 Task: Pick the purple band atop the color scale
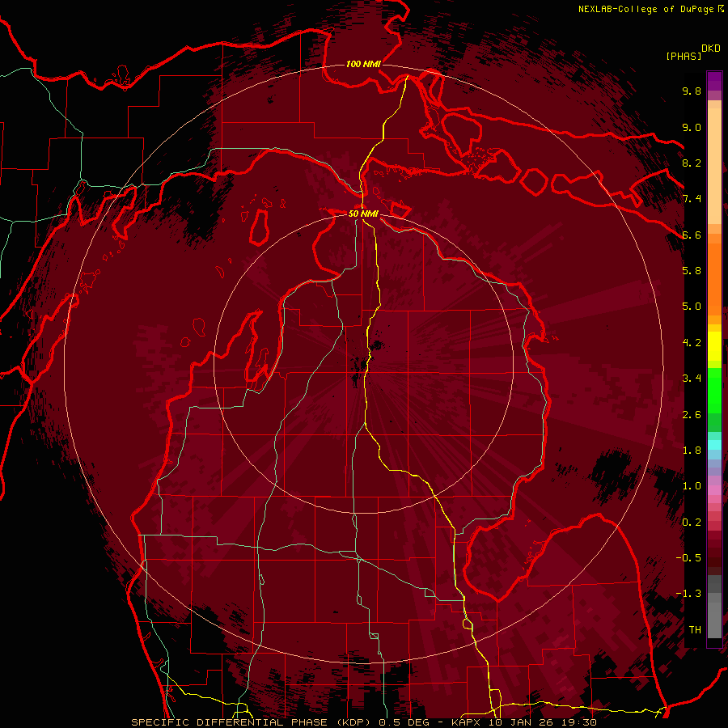click(714, 81)
